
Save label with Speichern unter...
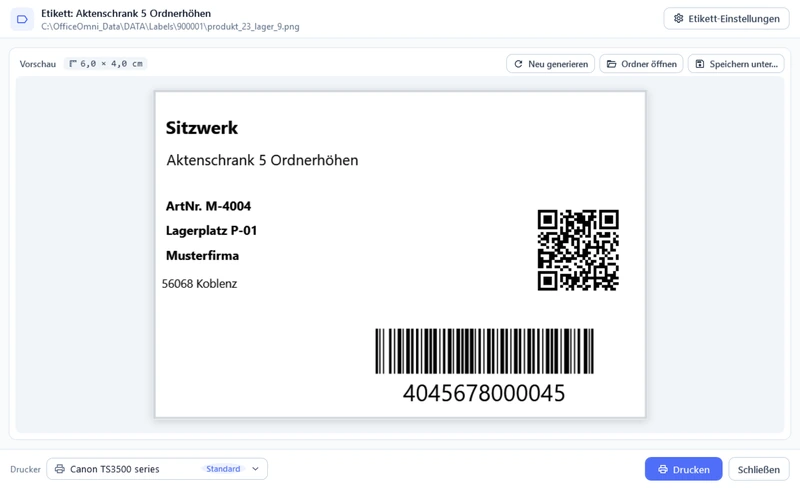click(736, 64)
